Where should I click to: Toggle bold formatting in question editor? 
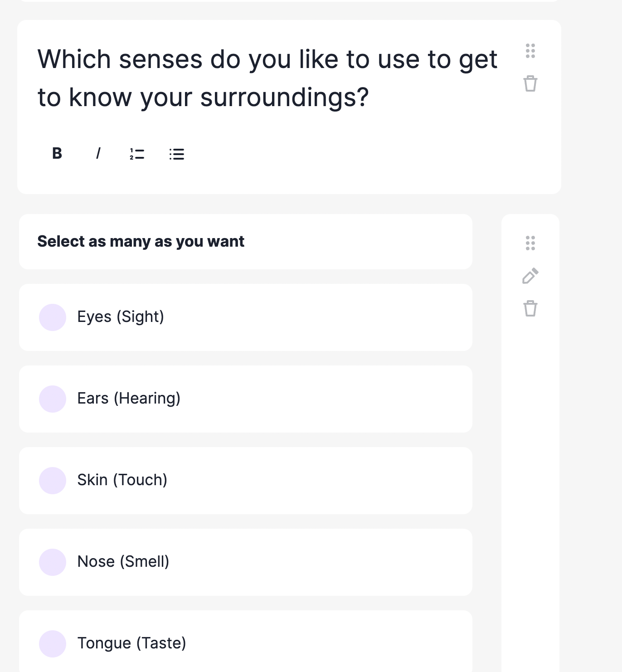(57, 154)
